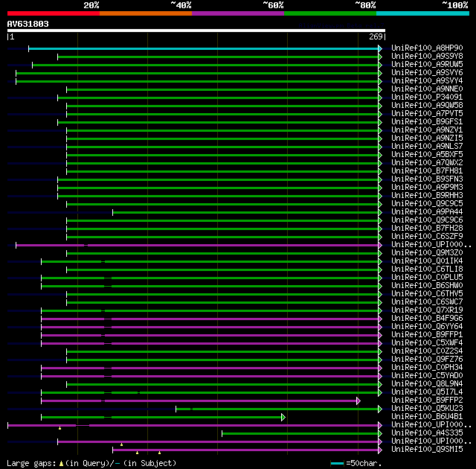Click the cyan 50char scale bar
Screen dimensions: 476x469
[x=337, y=464]
